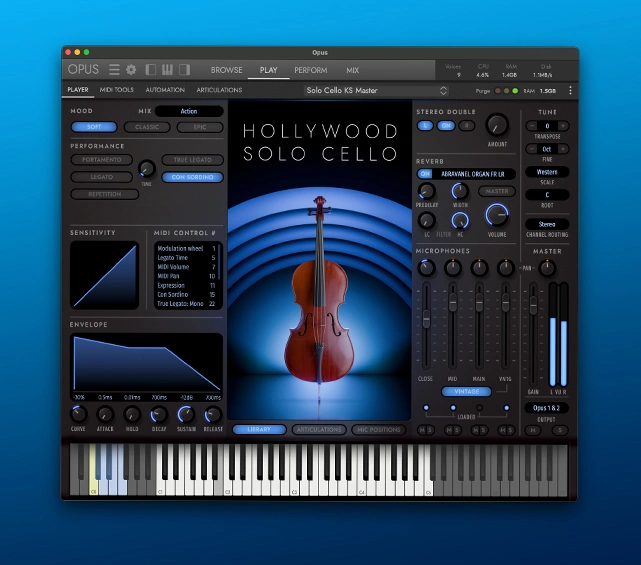Click the reverb Master button

(497, 191)
